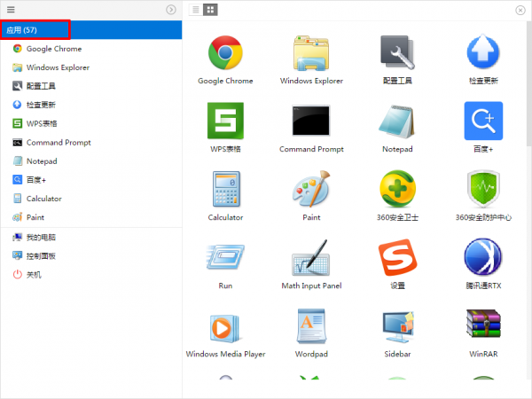532x399 pixels.
Task: Open Google Chrome from the icon grid
Action: [x=225, y=53]
